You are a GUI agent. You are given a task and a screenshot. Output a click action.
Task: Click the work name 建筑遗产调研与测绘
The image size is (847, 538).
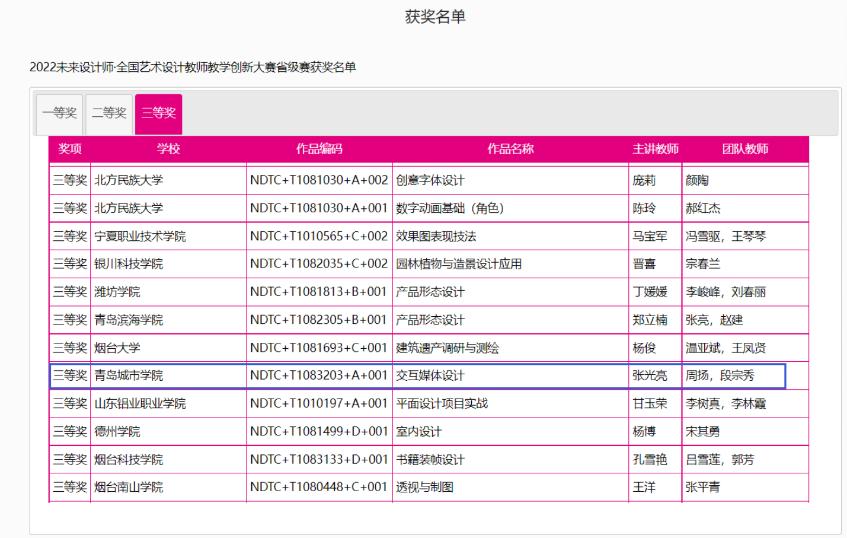[x=447, y=348]
